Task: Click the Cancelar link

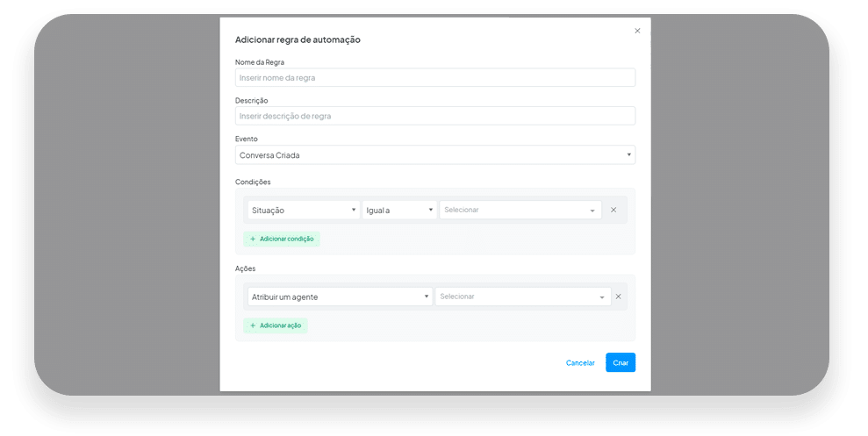Action: pyautogui.click(x=580, y=363)
